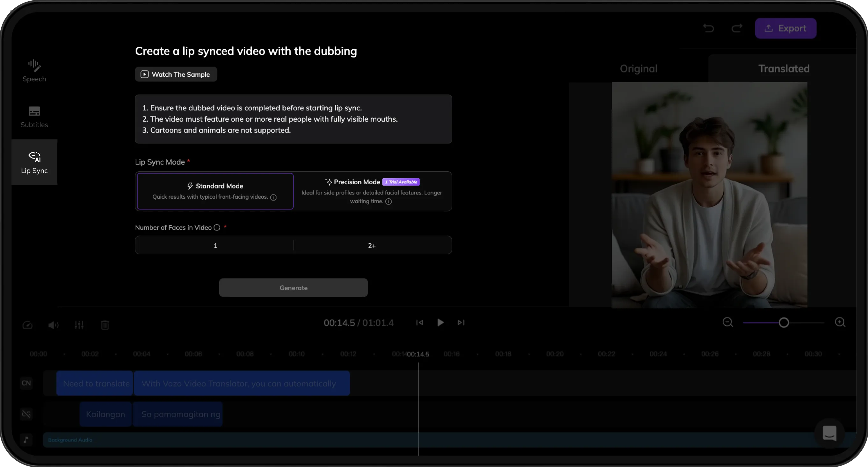This screenshot has height=467, width=868.
Task: Open the Speech panel in sidebar
Action: (34, 71)
